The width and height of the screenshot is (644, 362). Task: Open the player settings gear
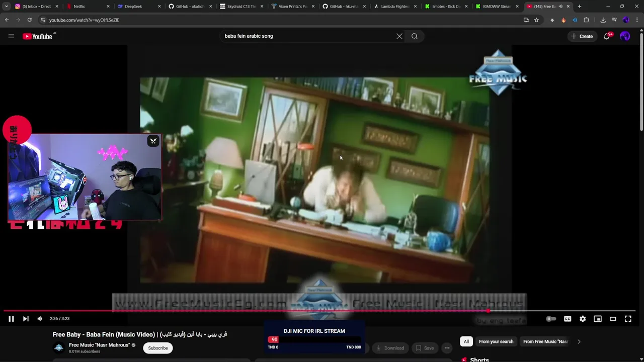point(583,319)
